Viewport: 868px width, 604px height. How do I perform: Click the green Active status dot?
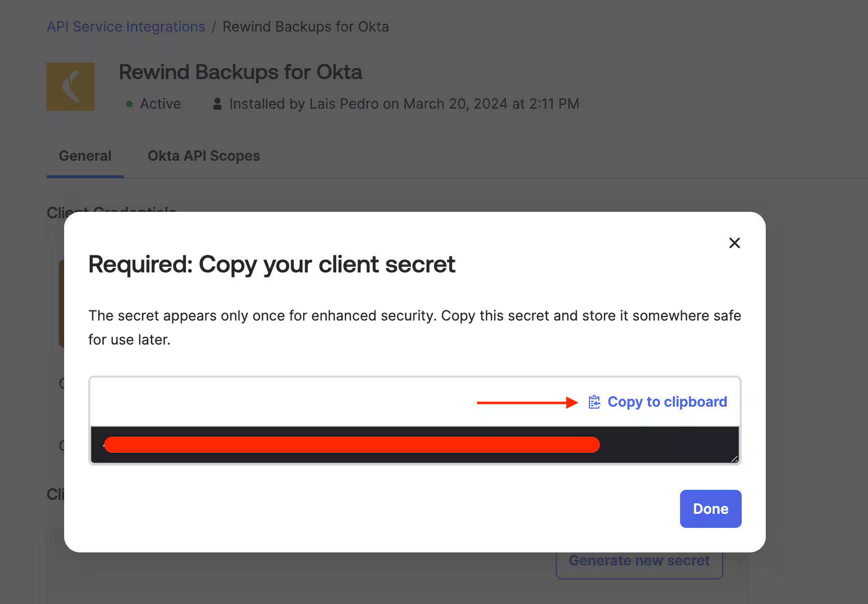pyautogui.click(x=129, y=104)
